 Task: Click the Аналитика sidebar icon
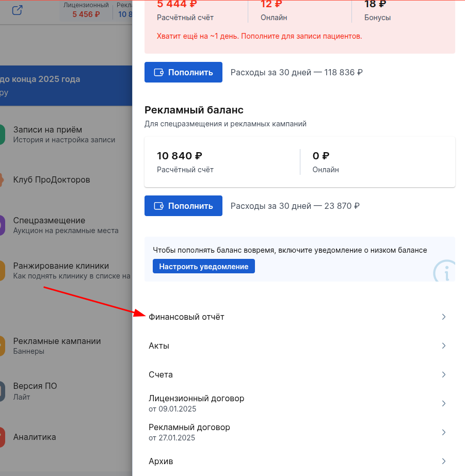[x=2, y=437]
